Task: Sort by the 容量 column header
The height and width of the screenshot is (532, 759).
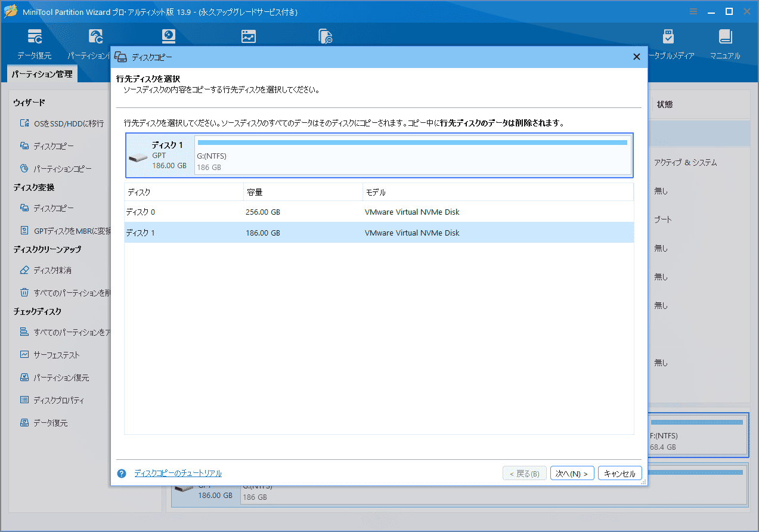Action: coord(303,193)
